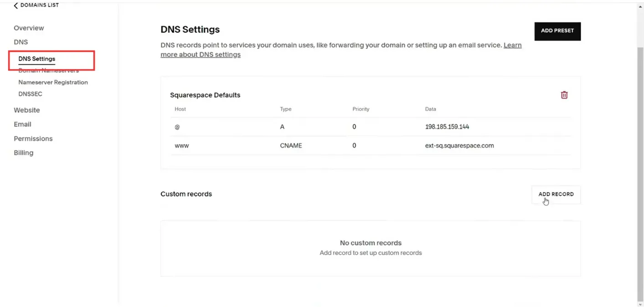Click the No custom records placeholder area
This screenshot has width=644, height=307.
click(371, 248)
